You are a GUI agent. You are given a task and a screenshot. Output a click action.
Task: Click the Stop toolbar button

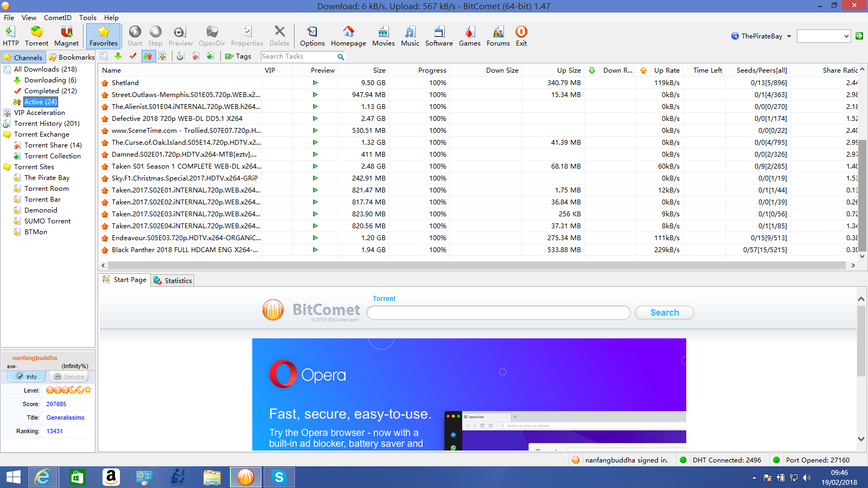tap(155, 36)
